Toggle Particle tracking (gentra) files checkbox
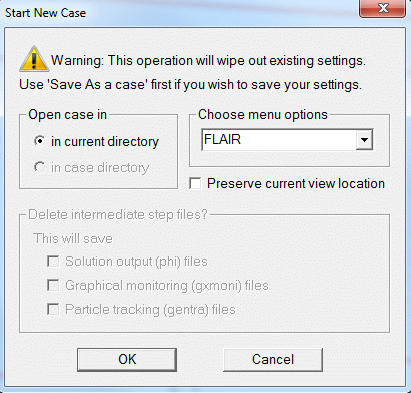The image size is (411, 393). pyautogui.click(x=53, y=309)
